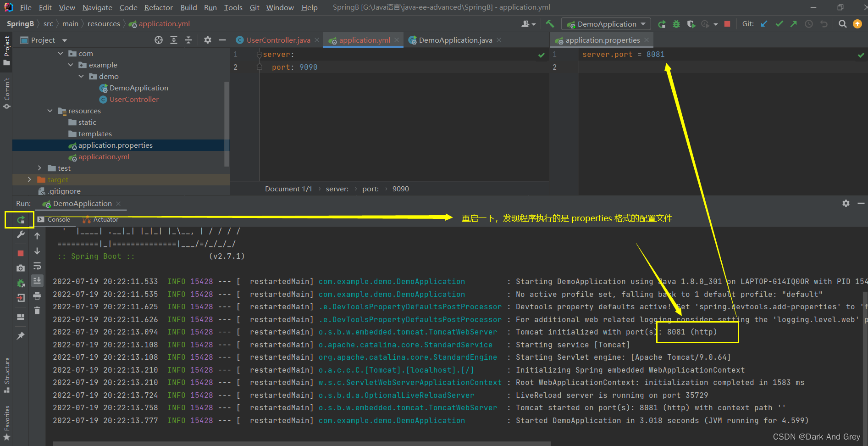
Task: Run DemoApplication with coverage shield icon
Action: coord(691,24)
